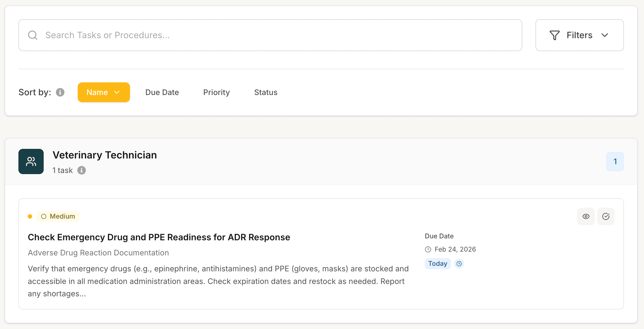Click the Filters funnel icon
Viewport: 644px width, 329px height.
tap(554, 35)
